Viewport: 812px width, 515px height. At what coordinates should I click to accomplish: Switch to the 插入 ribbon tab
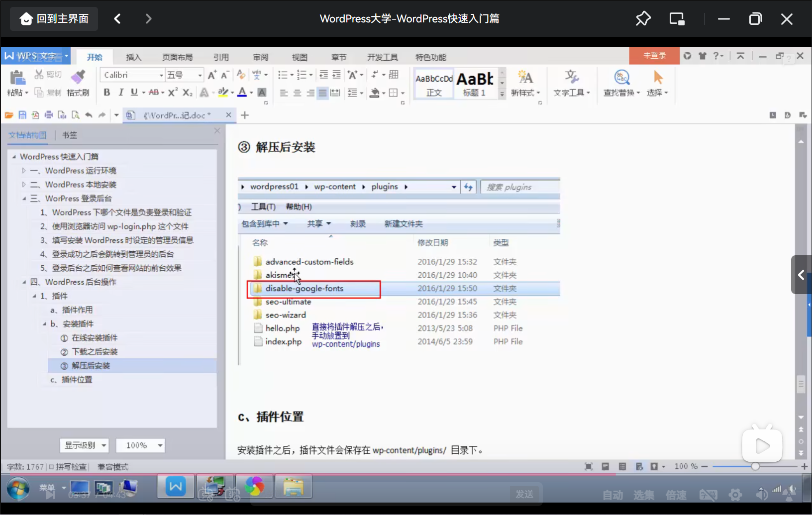tap(133, 57)
